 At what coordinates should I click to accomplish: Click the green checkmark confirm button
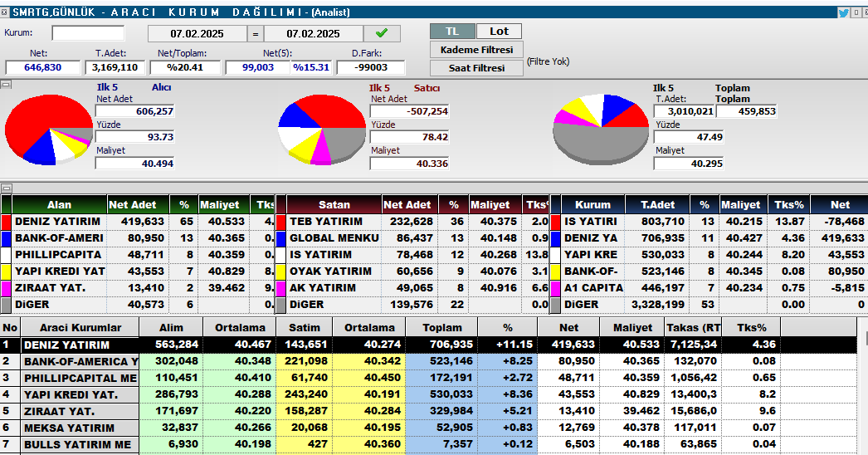pos(382,33)
